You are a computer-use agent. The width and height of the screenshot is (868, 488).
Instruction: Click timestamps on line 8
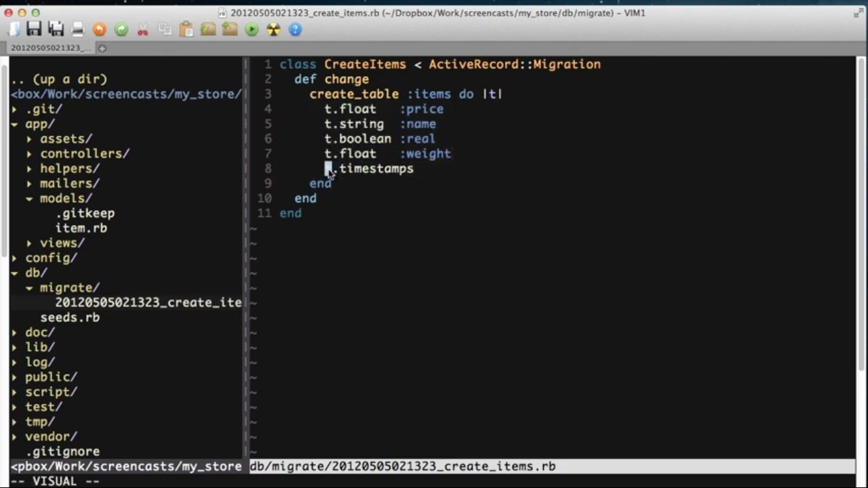tap(376, 169)
